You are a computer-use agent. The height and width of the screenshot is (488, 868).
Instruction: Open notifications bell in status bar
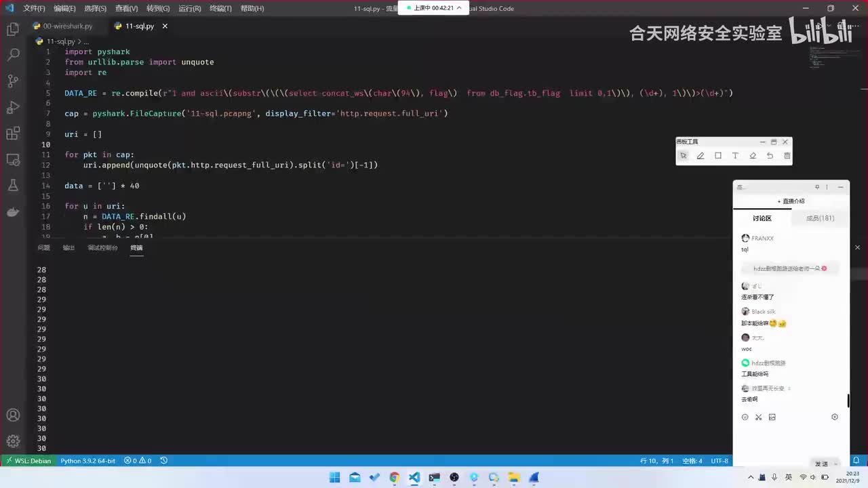[x=856, y=461]
